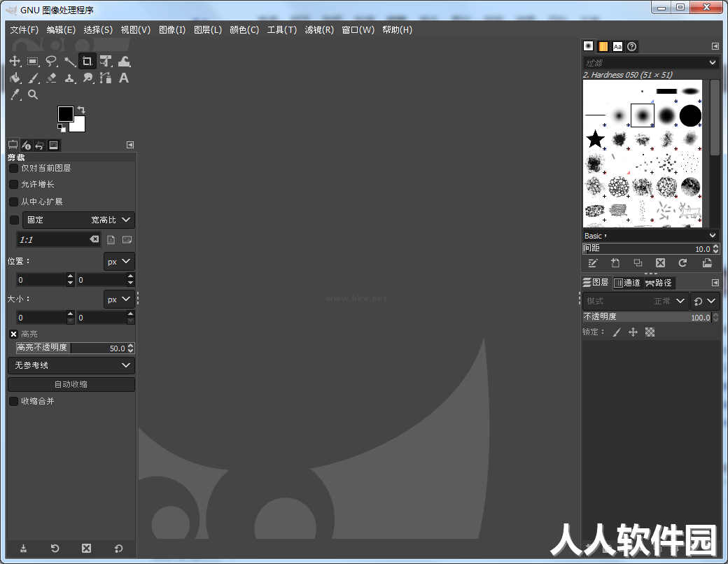Select the Color Picker eyedropper tool
The image size is (728, 564).
pyautogui.click(x=15, y=94)
